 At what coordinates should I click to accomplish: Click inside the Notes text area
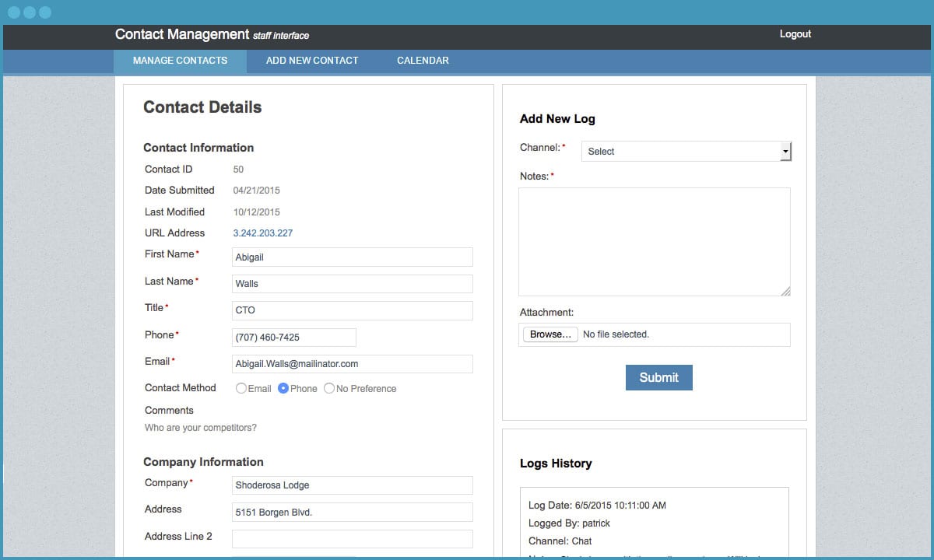(x=654, y=241)
